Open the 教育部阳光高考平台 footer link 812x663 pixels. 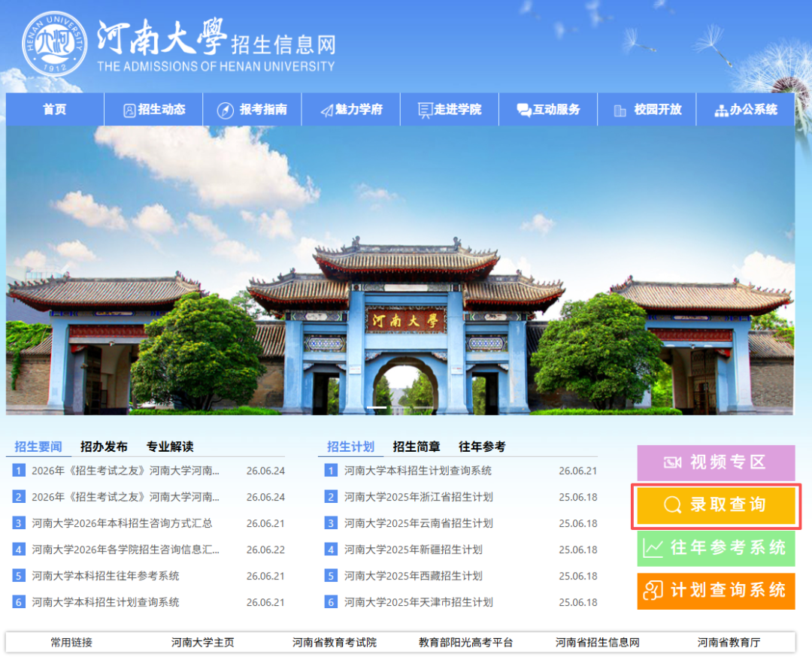point(465,643)
